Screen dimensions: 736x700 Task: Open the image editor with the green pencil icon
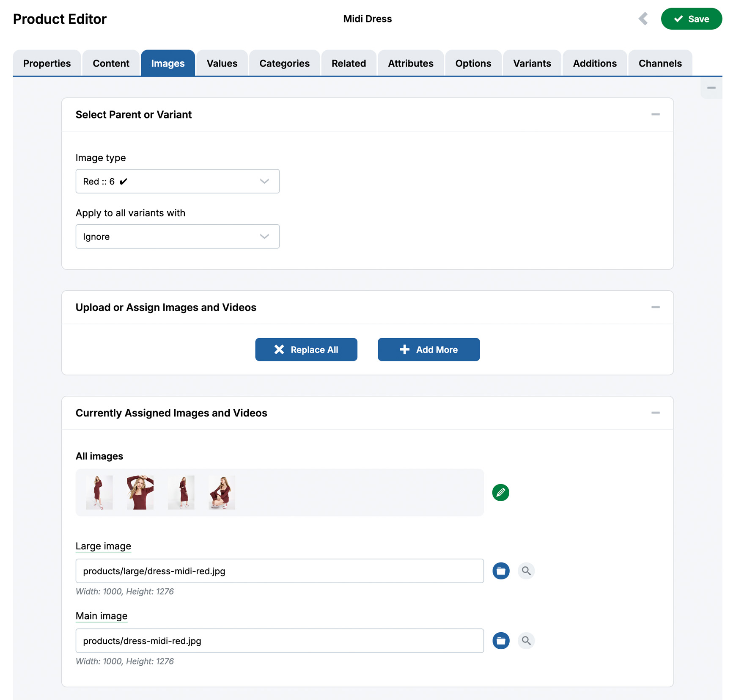tap(500, 492)
